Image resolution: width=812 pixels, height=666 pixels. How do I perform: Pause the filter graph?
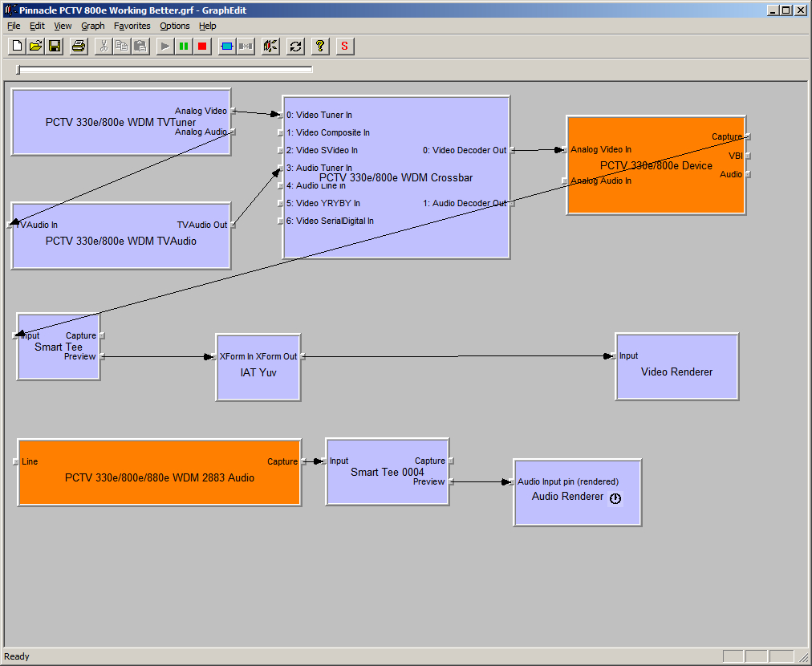[x=184, y=46]
